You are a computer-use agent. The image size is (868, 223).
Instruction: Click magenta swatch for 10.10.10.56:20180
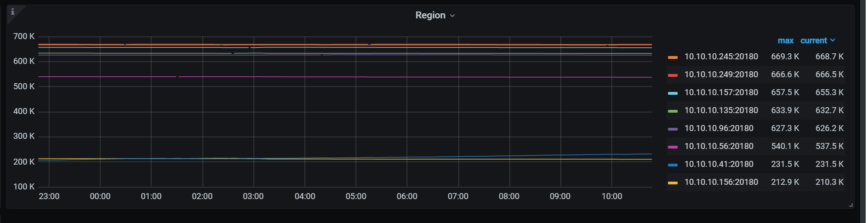pyautogui.click(x=673, y=147)
